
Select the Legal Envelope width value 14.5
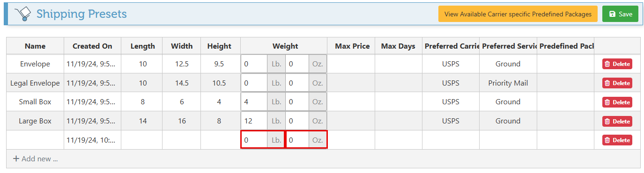[x=182, y=83]
